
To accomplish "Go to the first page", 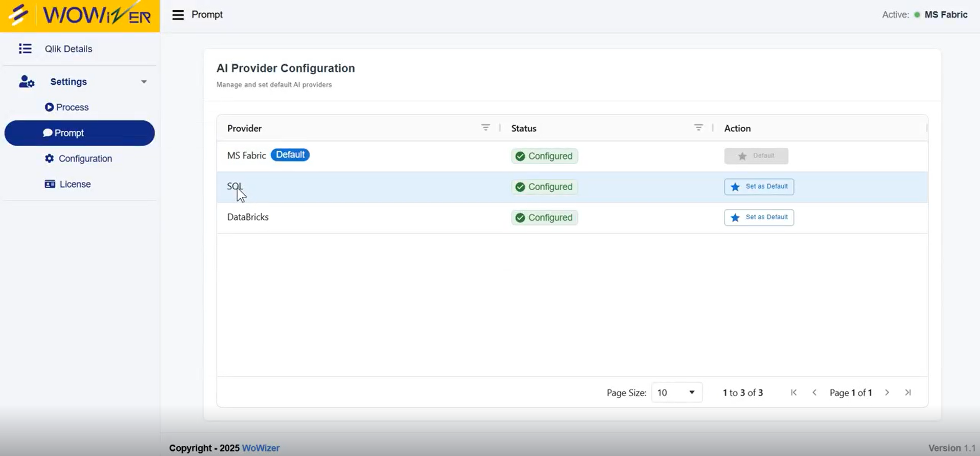I will 794,393.
